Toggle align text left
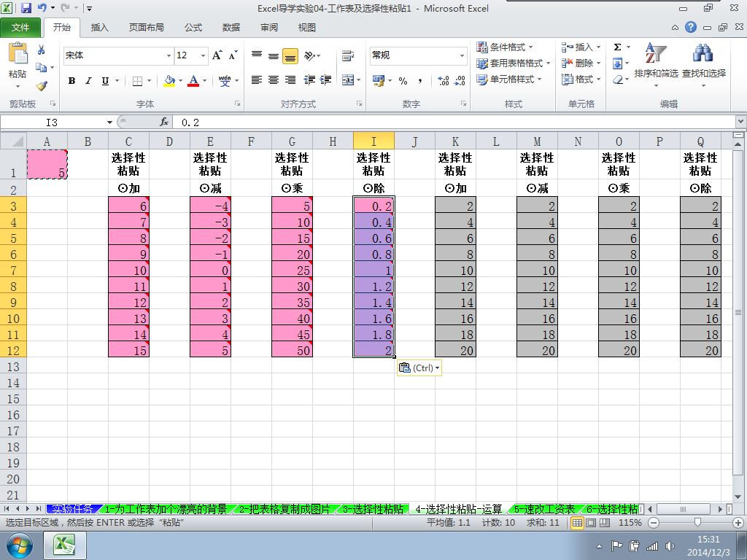This screenshot has height=560, width=747. point(257,80)
